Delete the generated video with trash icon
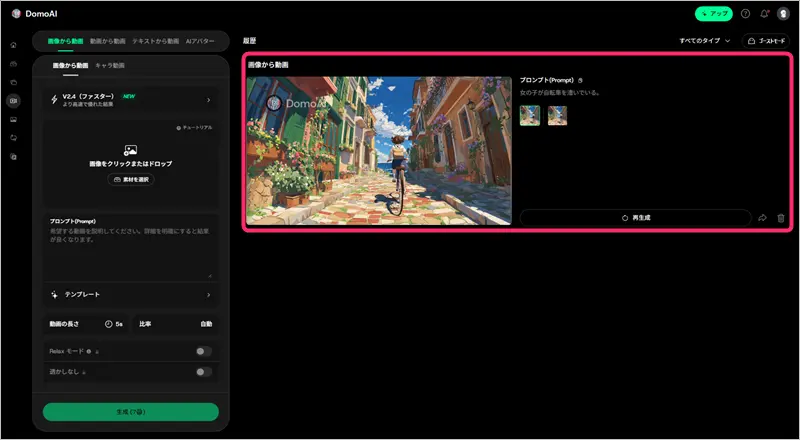The image size is (800, 440). [x=781, y=217]
